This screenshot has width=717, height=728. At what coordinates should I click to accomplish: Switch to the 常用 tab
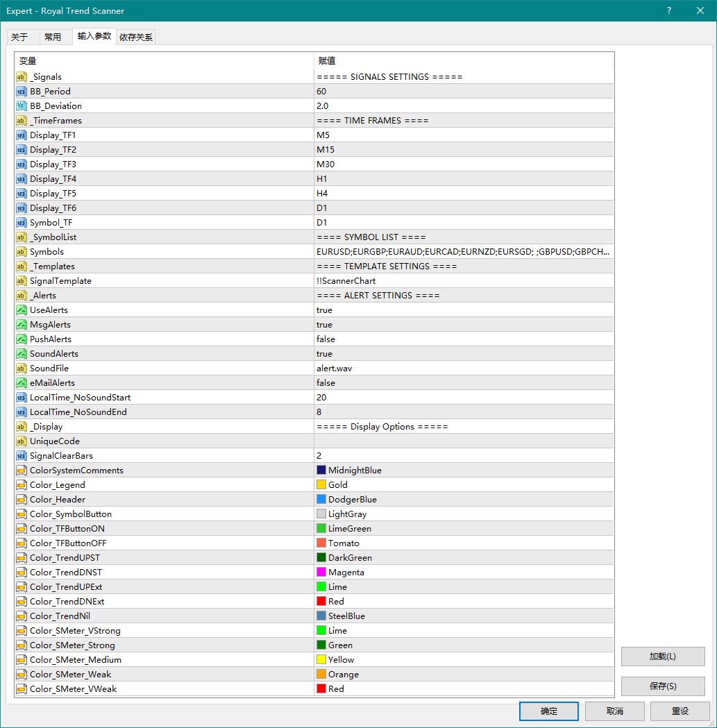tap(53, 37)
